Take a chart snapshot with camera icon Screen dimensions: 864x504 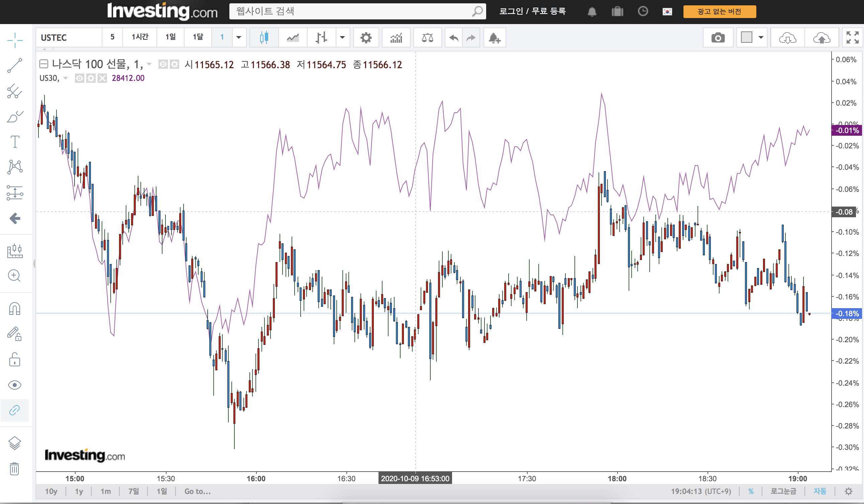[718, 38]
